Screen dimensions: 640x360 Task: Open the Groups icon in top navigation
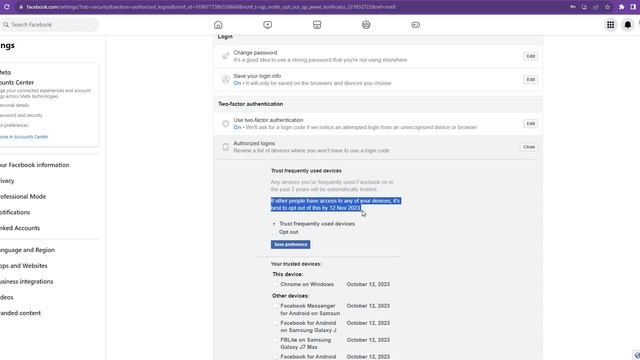click(366, 25)
